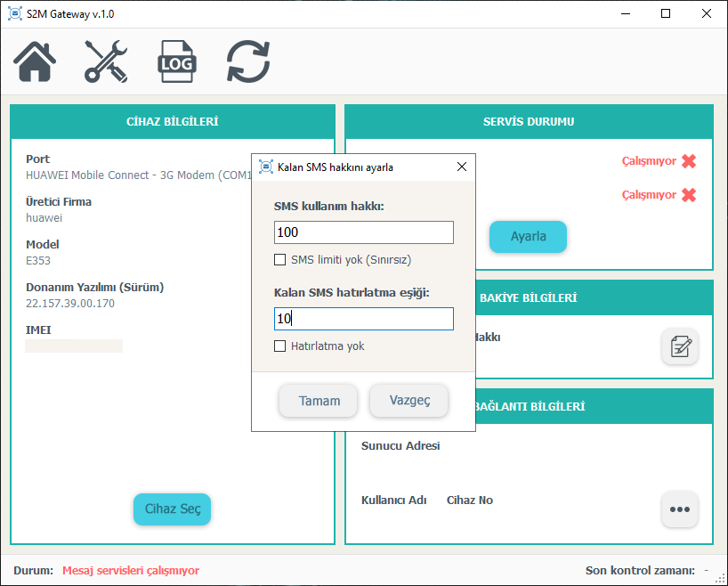The image size is (728, 586).
Task: Open connection details three-dots button
Action: point(679,509)
